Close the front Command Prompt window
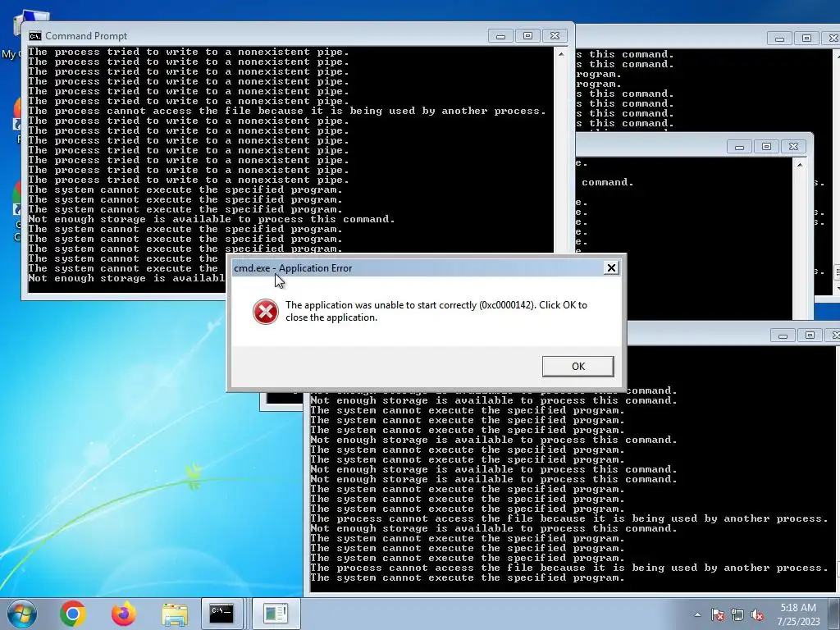The image size is (840, 630). pyautogui.click(x=555, y=36)
